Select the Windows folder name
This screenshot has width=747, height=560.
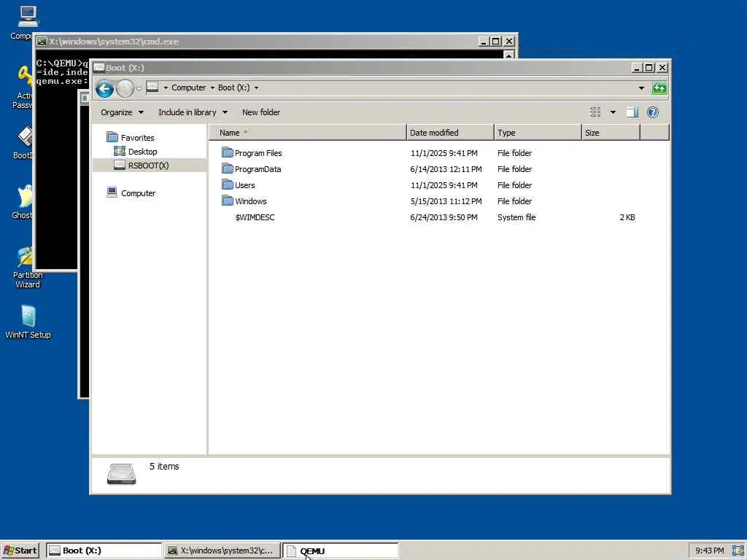[x=251, y=201]
